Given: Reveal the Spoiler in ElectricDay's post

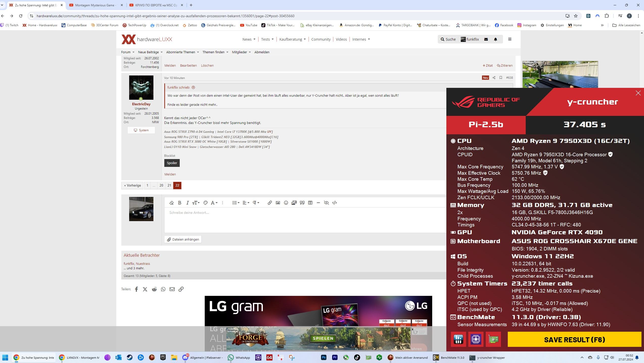Looking at the screenshot, I should (x=172, y=163).
